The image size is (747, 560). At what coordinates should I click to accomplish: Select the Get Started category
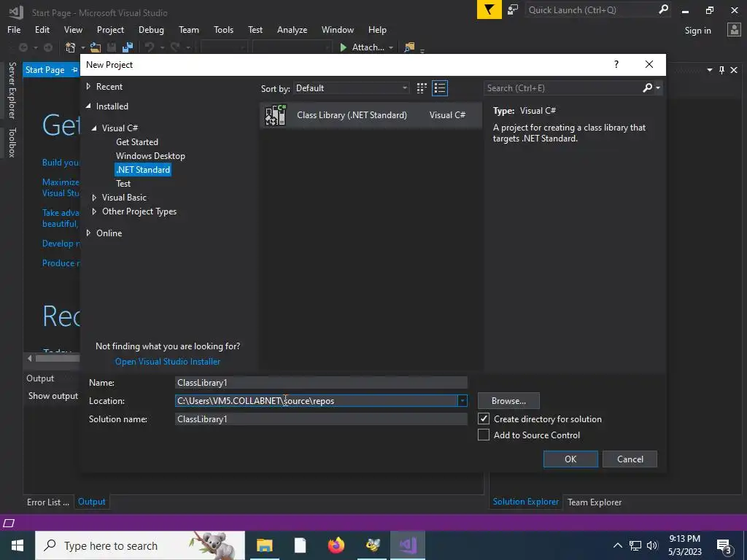pos(137,142)
